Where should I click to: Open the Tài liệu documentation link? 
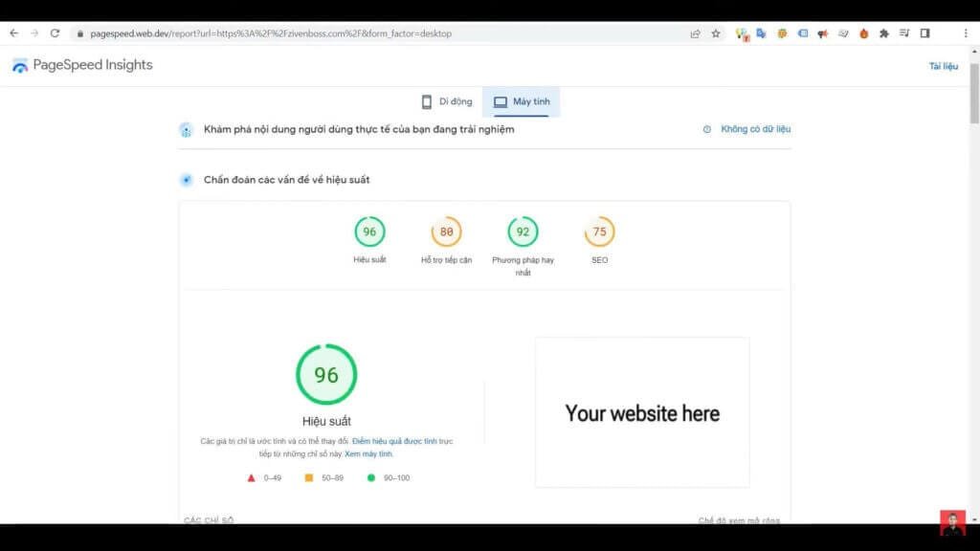pyautogui.click(x=943, y=66)
